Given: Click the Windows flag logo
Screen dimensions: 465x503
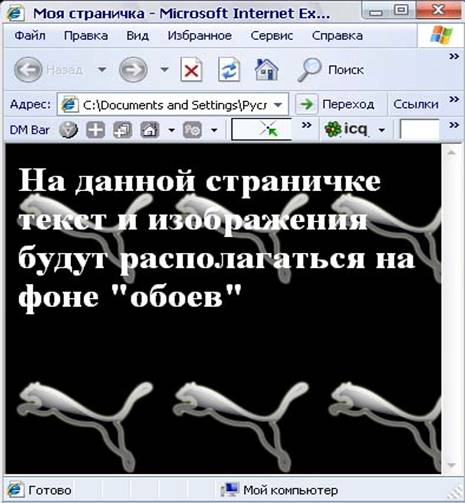Looking at the screenshot, I should coord(441,35).
